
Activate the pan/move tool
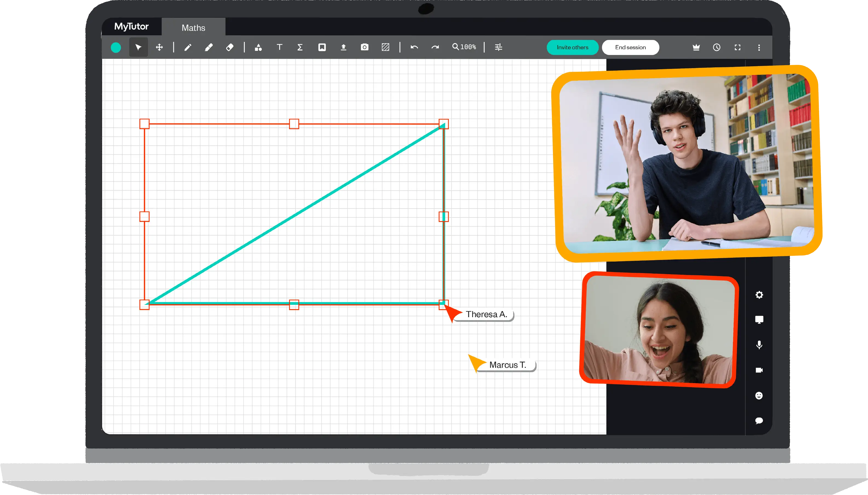tap(160, 47)
